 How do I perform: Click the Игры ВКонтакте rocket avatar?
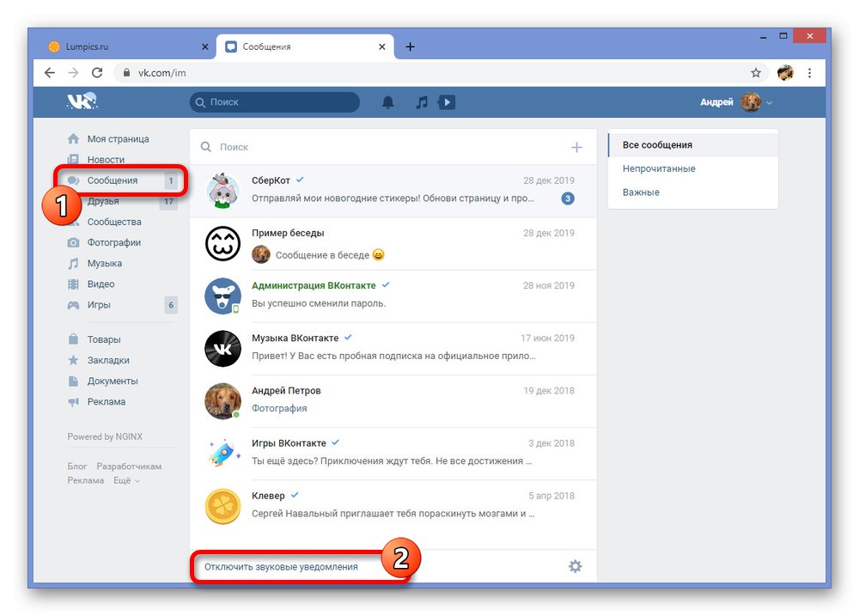(x=222, y=454)
